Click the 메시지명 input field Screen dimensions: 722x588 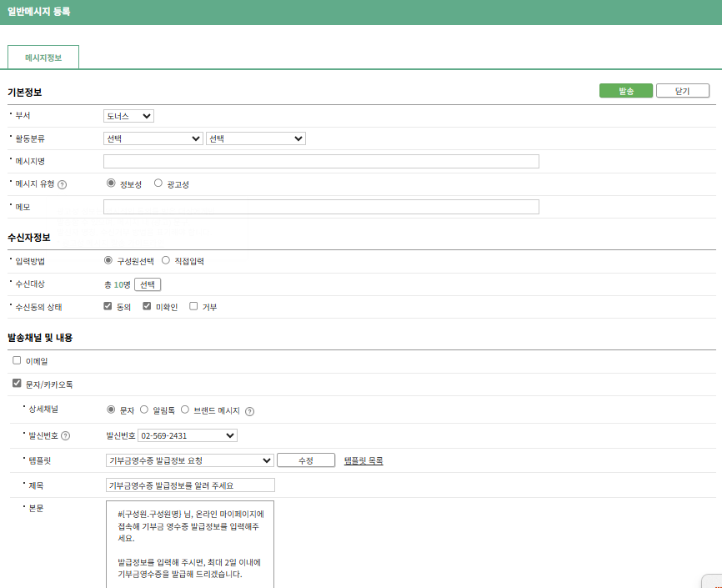(321, 161)
